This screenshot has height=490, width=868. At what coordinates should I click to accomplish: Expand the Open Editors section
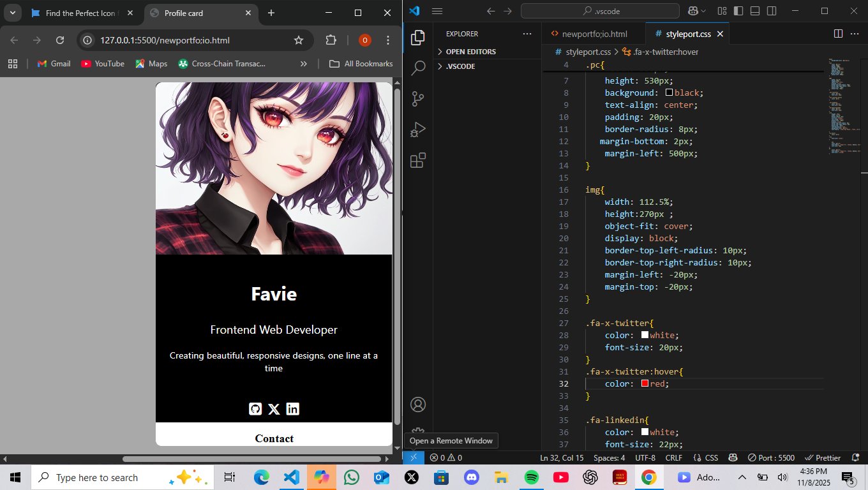point(470,52)
